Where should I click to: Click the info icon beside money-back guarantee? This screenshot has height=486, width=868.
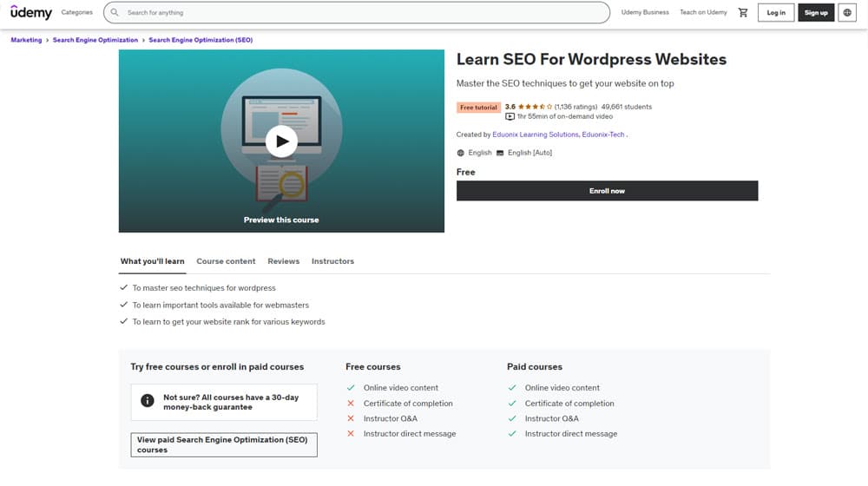(x=148, y=400)
